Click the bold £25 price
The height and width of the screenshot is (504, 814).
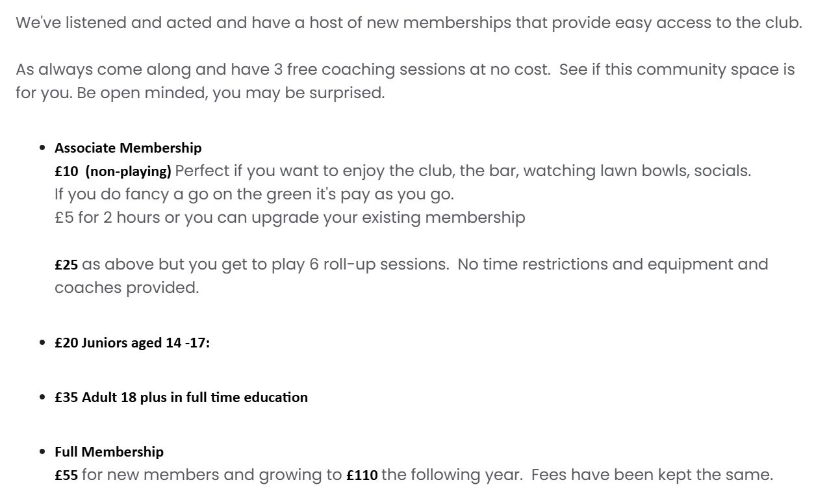pos(66,265)
